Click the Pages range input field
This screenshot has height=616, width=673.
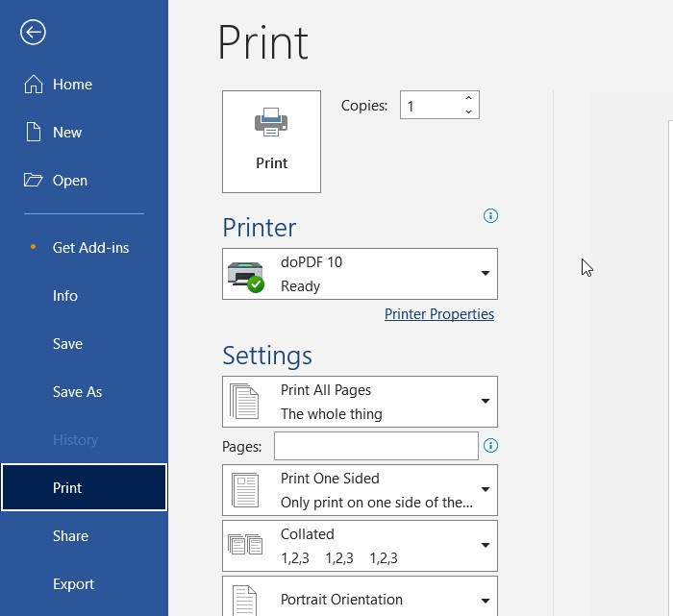point(377,446)
